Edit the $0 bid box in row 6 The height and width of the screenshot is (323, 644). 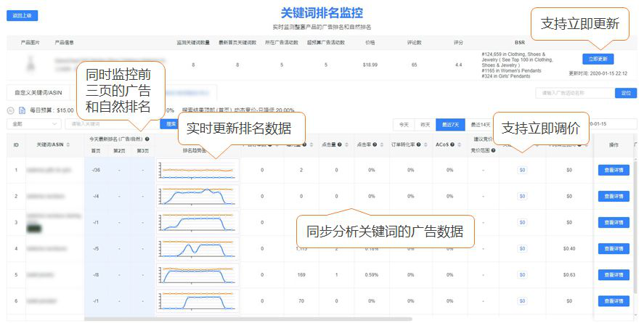tap(522, 300)
